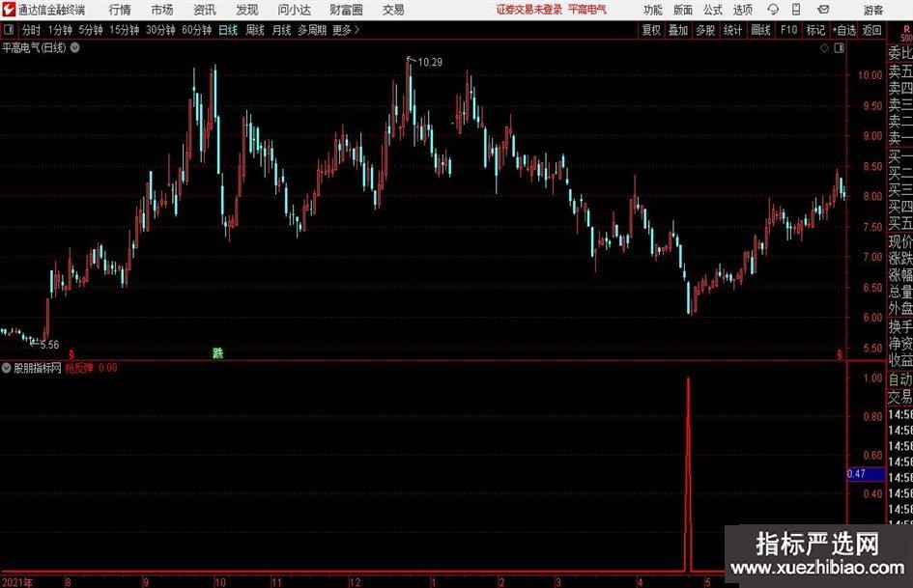Open the 版面 menu
Screen dimensions: 913x588
tap(683, 10)
